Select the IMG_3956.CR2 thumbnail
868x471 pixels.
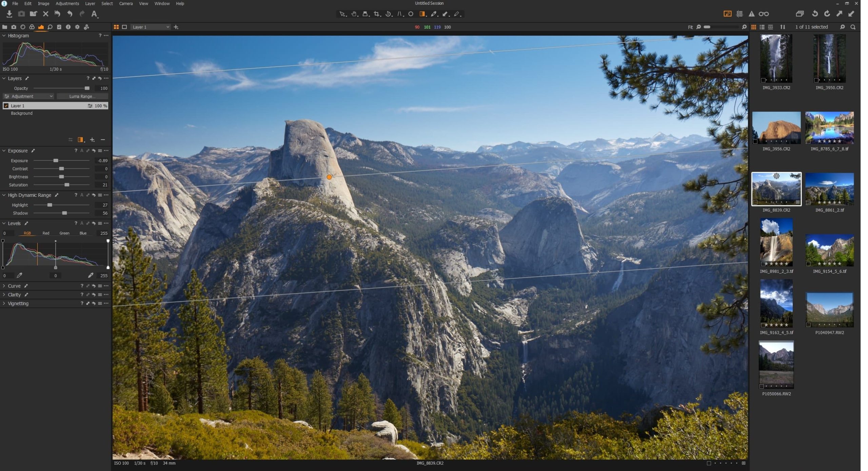(776, 128)
